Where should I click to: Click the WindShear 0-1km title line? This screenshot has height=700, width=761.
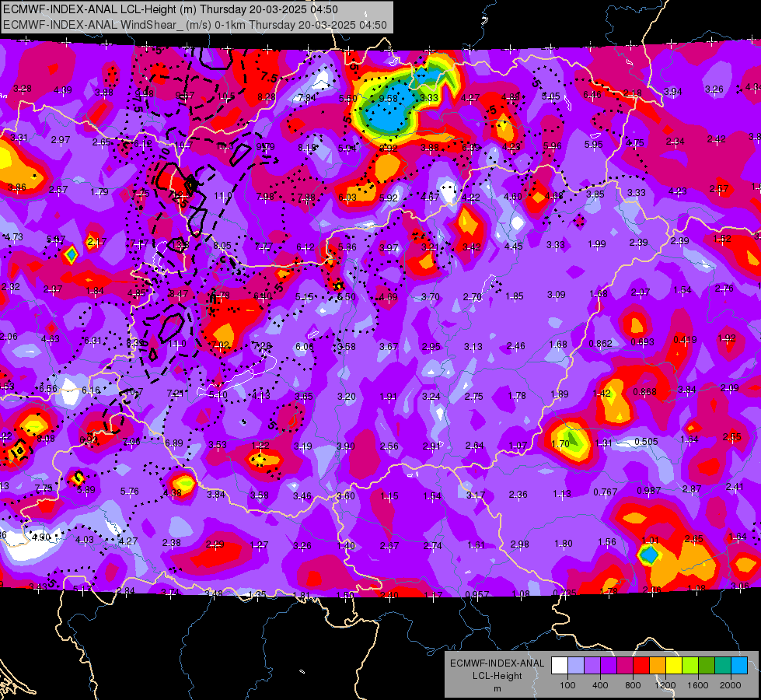pos(195,25)
